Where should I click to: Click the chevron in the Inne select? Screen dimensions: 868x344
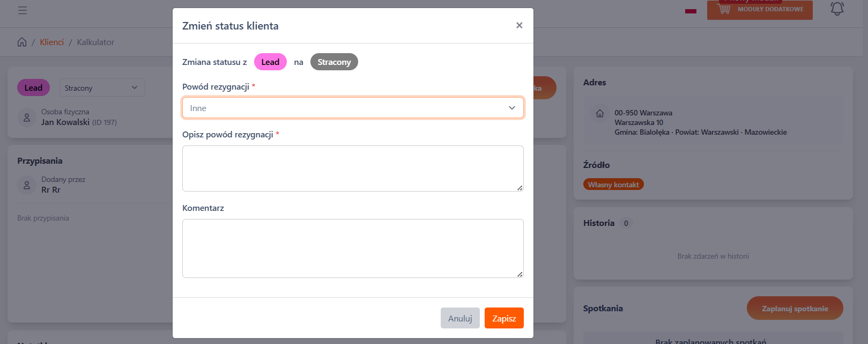[511, 108]
